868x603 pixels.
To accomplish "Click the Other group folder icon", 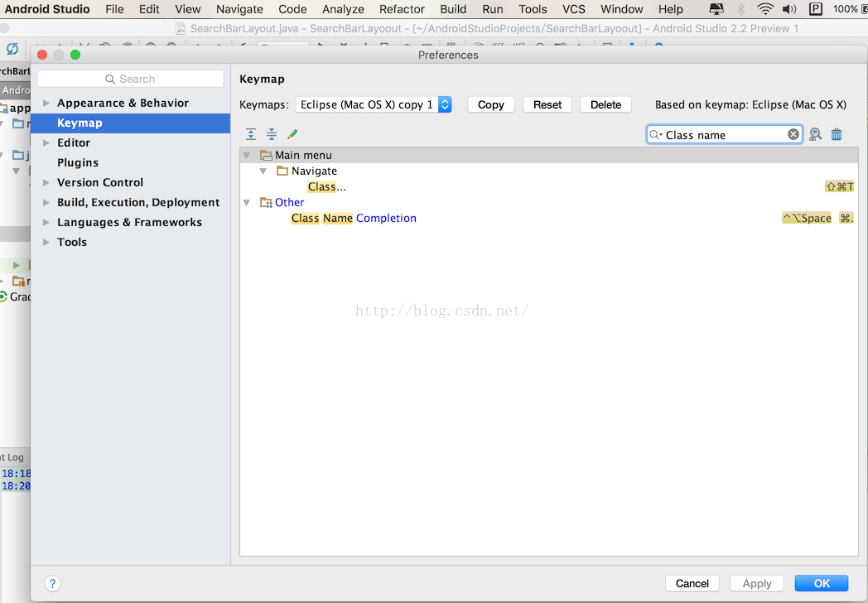I will click(x=266, y=202).
